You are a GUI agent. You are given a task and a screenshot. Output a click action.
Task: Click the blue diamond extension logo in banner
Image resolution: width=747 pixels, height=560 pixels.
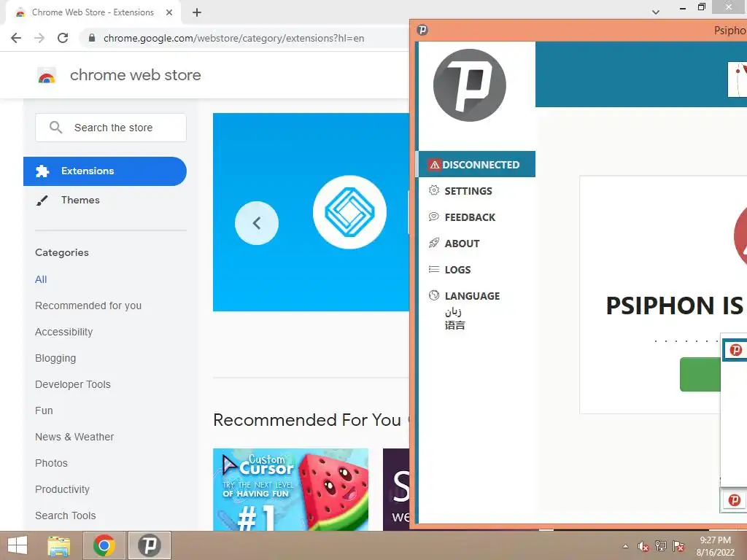(349, 212)
